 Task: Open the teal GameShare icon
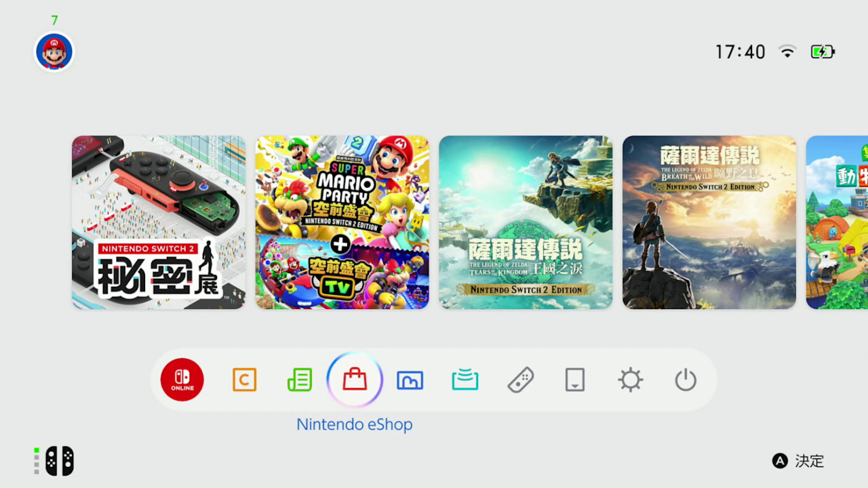tap(465, 380)
